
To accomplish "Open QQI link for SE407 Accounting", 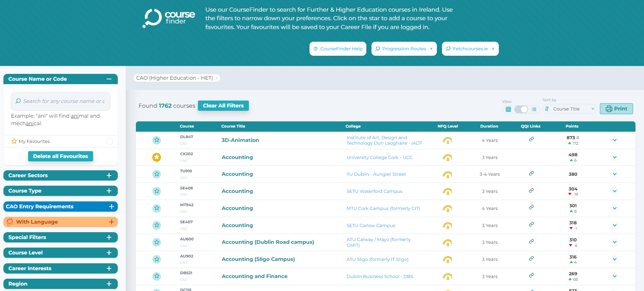I will (x=531, y=224).
